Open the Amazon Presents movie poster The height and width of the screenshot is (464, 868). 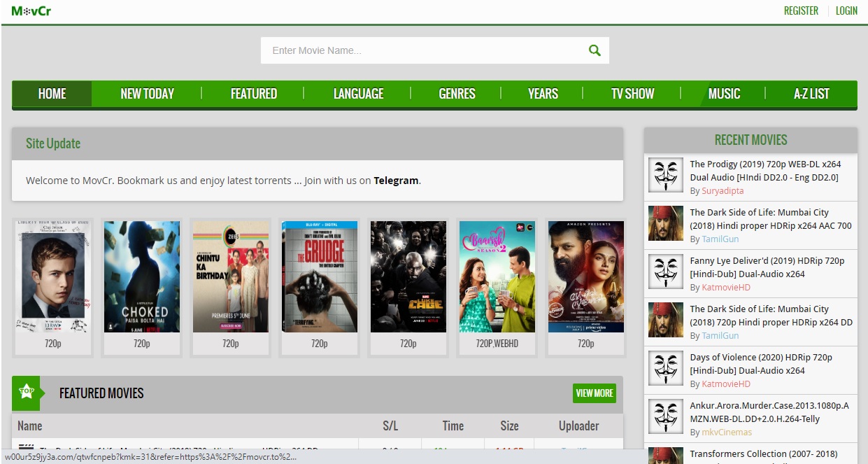[x=586, y=276]
